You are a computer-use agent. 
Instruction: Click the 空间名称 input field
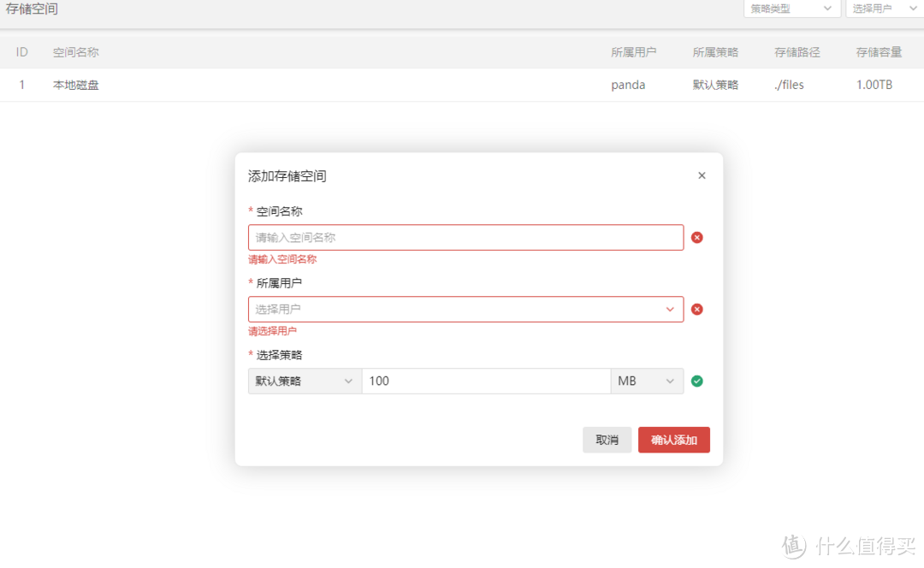click(465, 237)
